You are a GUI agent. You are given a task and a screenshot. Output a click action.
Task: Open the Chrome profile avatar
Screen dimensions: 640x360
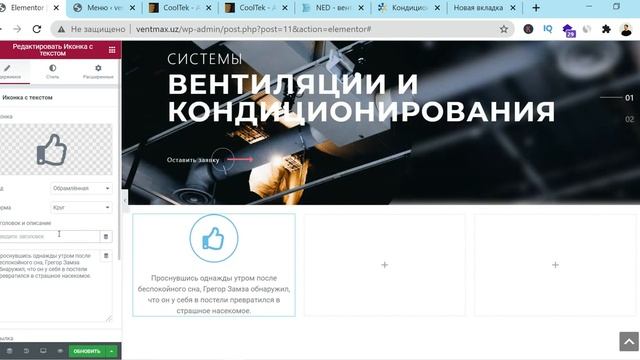tap(626, 29)
